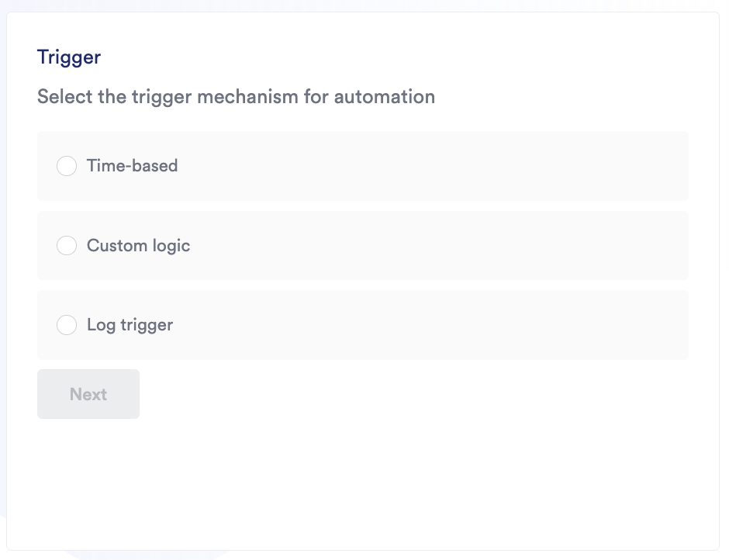
Task: Click the gap between Time-based and Custom logic cards
Action: tap(363, 206)
